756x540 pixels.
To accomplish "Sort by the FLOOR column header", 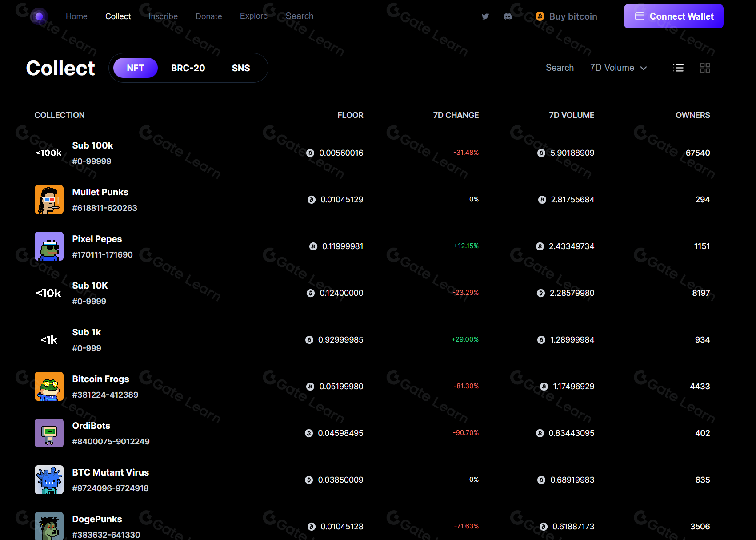I will pos(350,115).
